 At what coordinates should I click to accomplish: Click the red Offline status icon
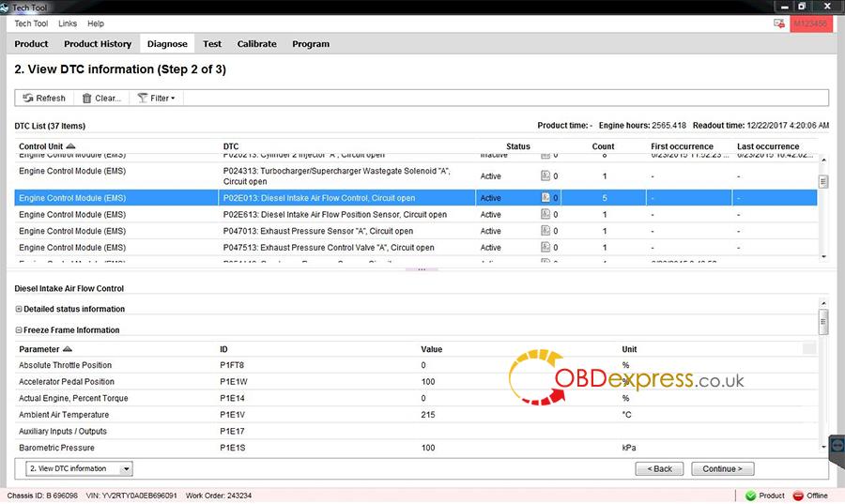797,496
